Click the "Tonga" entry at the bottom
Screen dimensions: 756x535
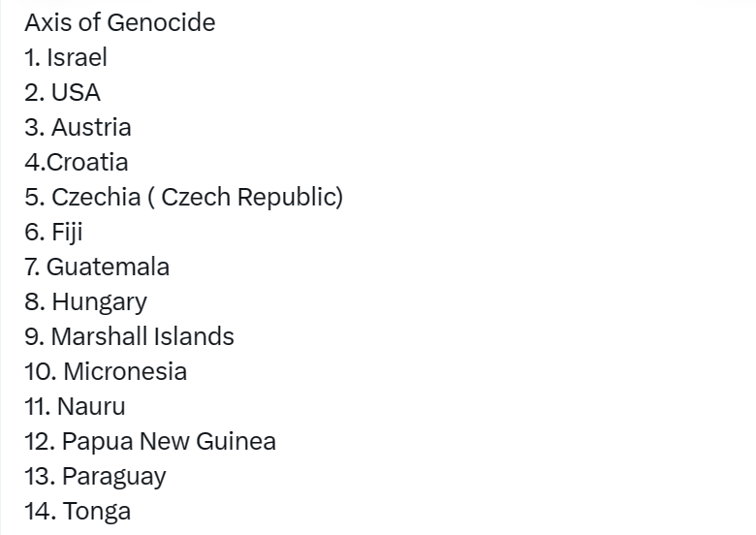[x=97, y=511]
